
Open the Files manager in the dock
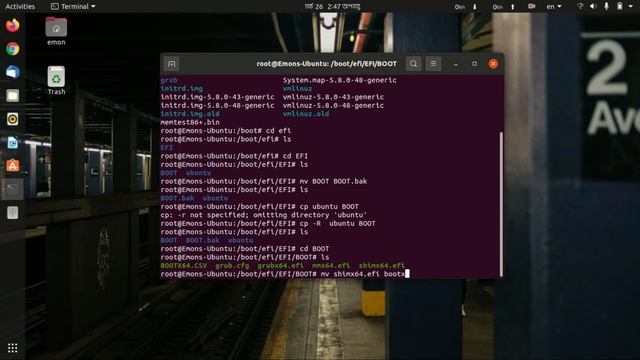click(13, 96)
